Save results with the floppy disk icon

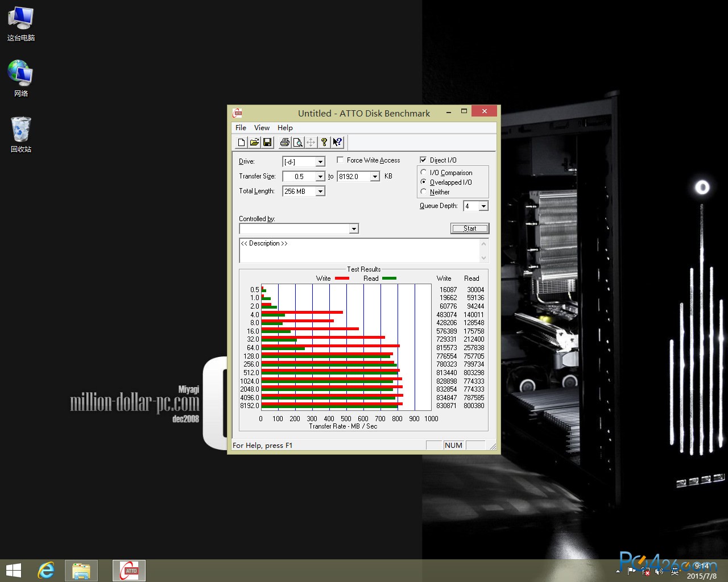[267, 142]
